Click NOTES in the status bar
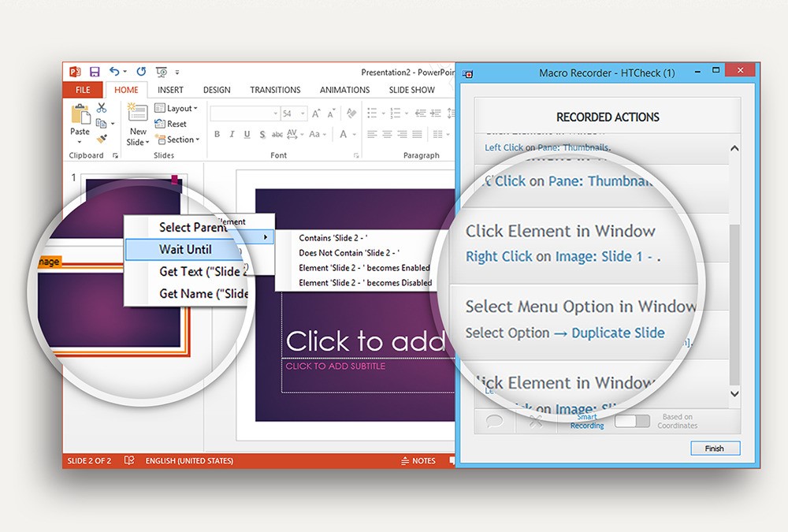Image resolution: width=788 pixels, height=532 pixels. pyautogui.click(x=418, y=461)
